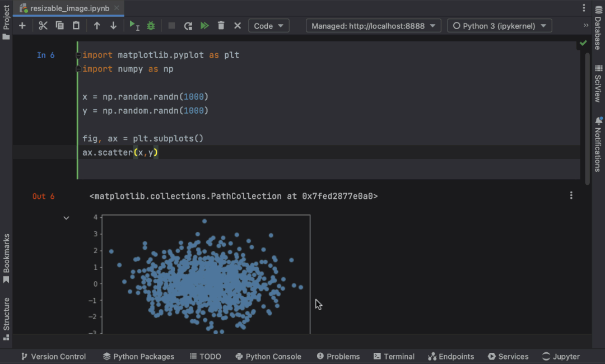Viewport: 605px width, 364px height.
Task: Run all cells with the double-arrow icon
Action: [204, 25]
